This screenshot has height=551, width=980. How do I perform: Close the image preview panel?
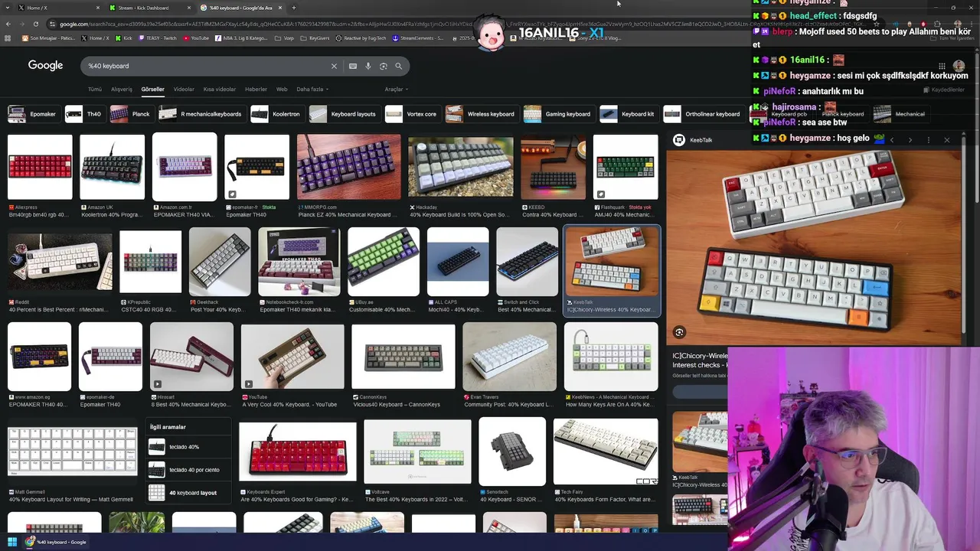947,140
